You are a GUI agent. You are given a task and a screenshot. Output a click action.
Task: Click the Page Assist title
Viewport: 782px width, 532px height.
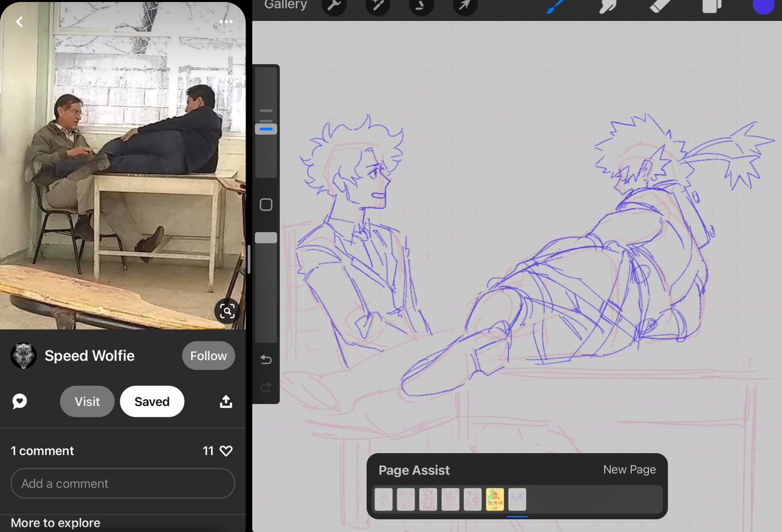[414, 470]
